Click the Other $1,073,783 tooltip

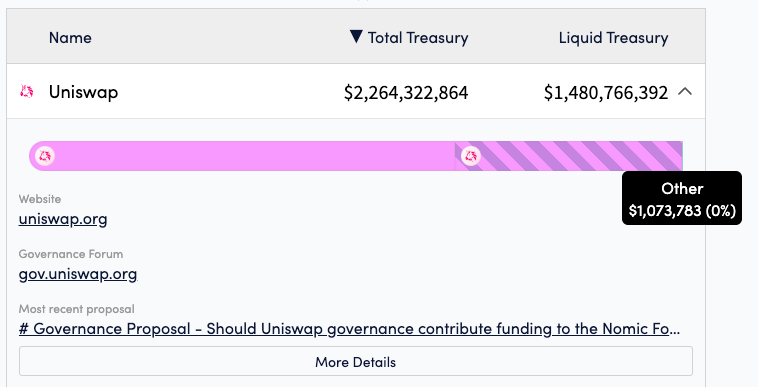coord(682,198)
